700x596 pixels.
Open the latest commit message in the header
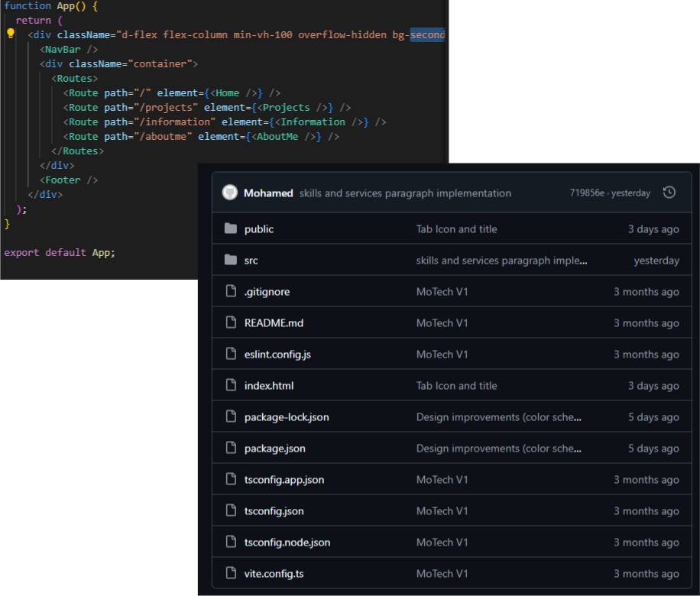[405, 193]
